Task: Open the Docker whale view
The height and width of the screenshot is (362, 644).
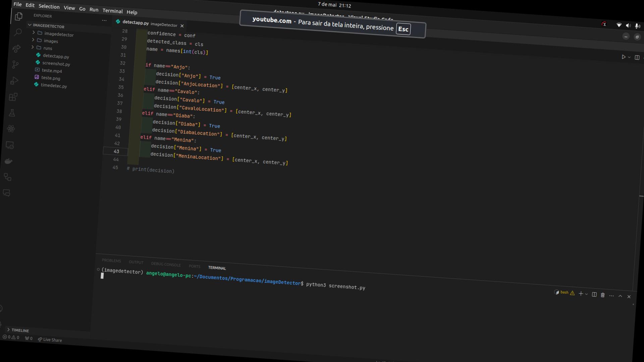Action: (9, 161)
